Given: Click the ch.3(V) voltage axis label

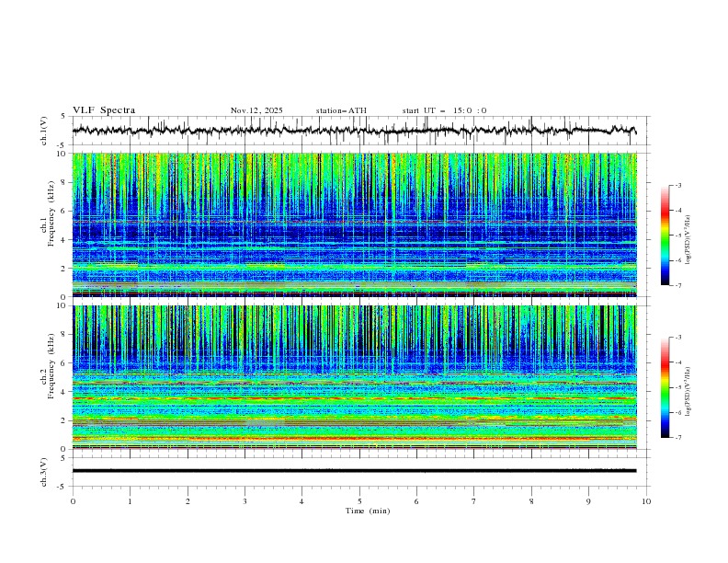Looking at the screenshot, I should tap(44, 471).
